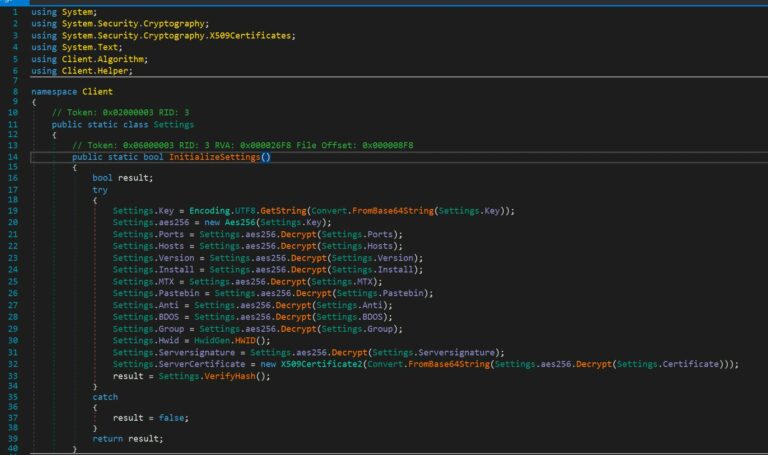Click the 'Token: 0x02000003 RID: 3' comment

click(x=120, y=113)
